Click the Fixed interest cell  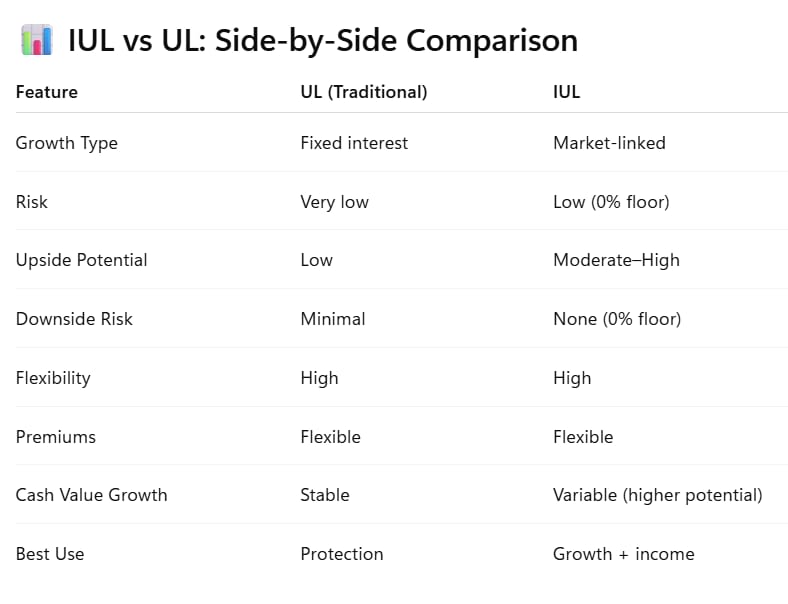(354, 143)
